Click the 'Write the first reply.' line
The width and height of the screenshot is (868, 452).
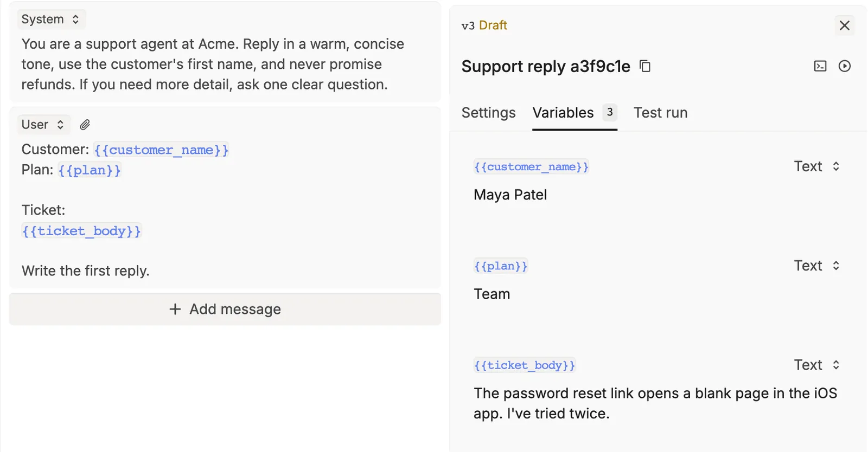tap(85, 271)
